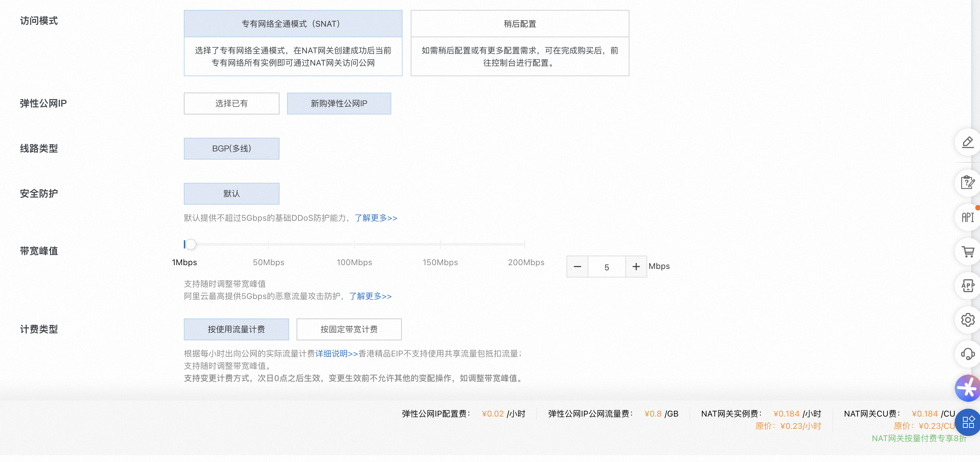Open the settings gear icon
980x462 pixels.
point(967,320)
